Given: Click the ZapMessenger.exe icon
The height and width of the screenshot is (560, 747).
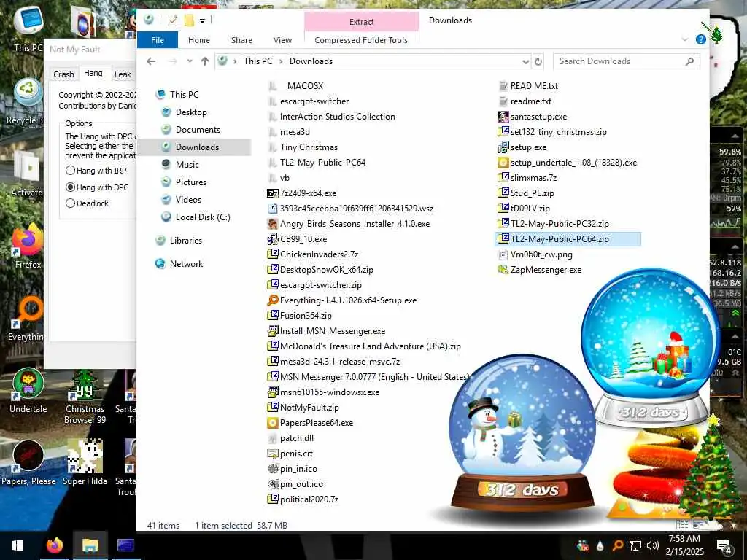Looking at the screenshot, I should point(503,270).
